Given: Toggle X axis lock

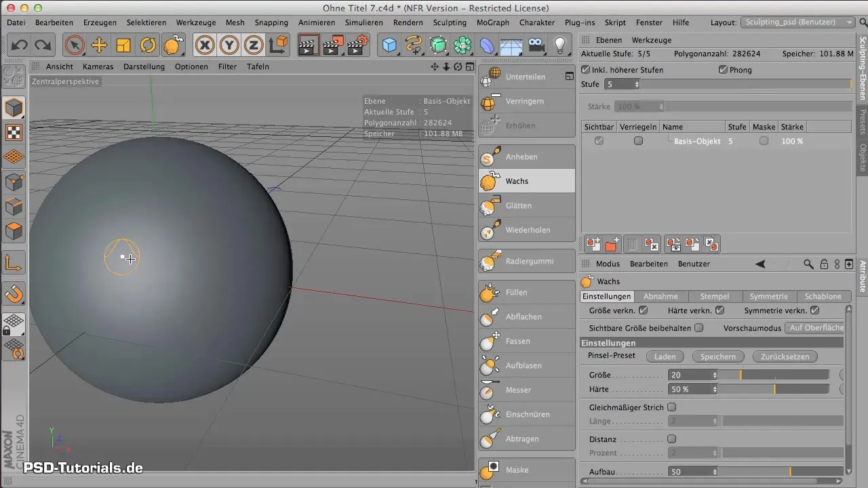Looking at the screenshot, I should 205,45.
